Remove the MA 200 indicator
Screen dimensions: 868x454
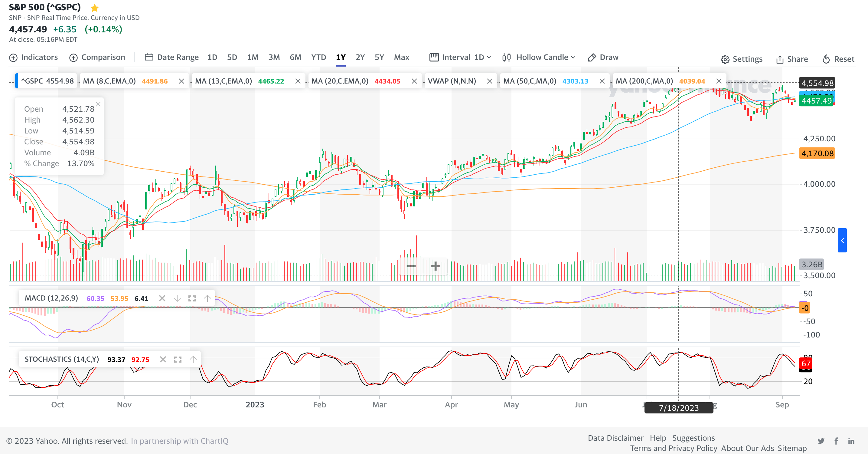coord(719,81)
